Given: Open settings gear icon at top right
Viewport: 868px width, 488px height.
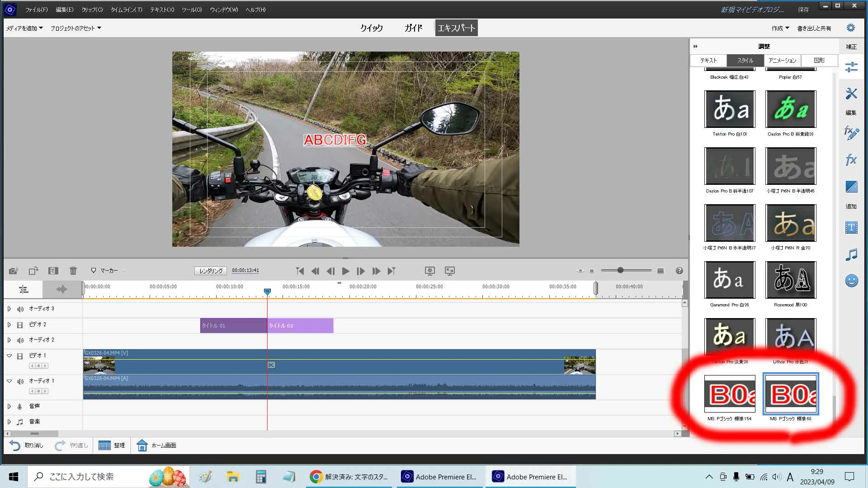Looking at the screenshot, I should tap(850, 28).
